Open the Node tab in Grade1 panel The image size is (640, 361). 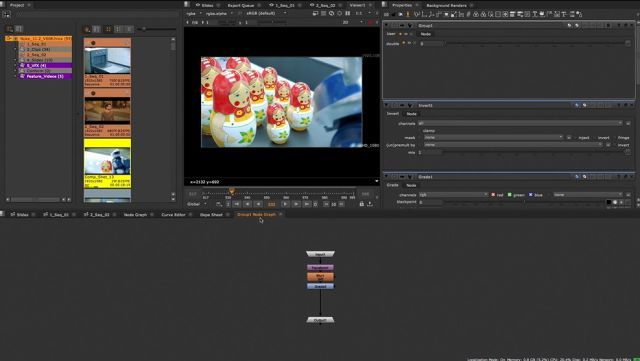411,185
